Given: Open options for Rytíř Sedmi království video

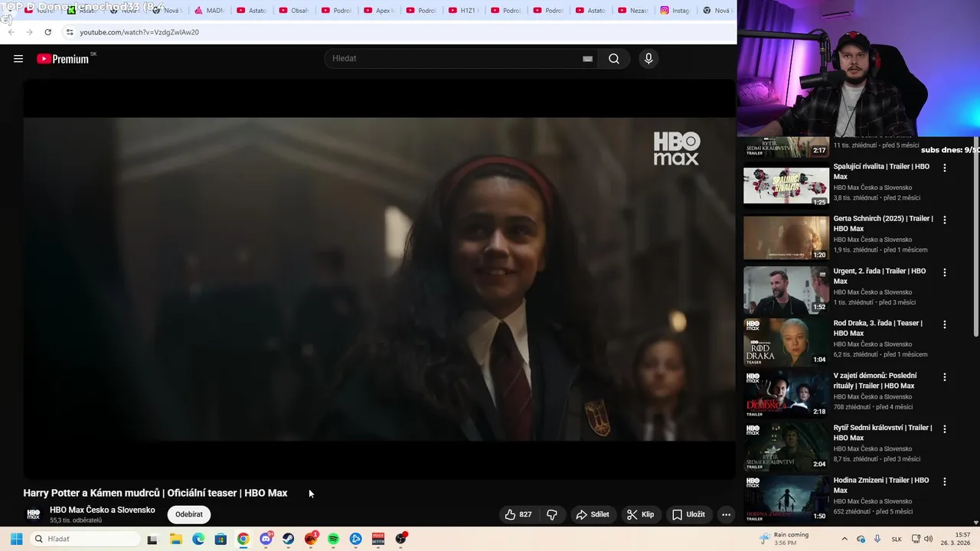Looking at the screenshot, I should 944,429.
